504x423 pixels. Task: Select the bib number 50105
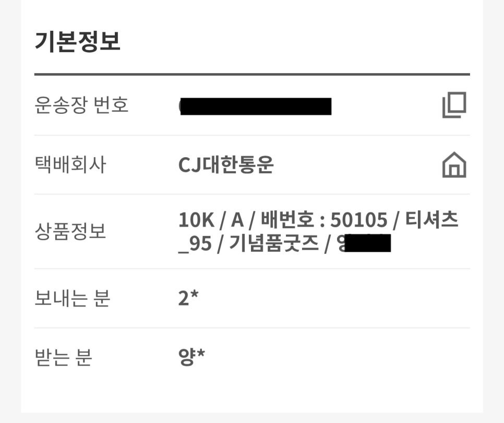[359, 220]
